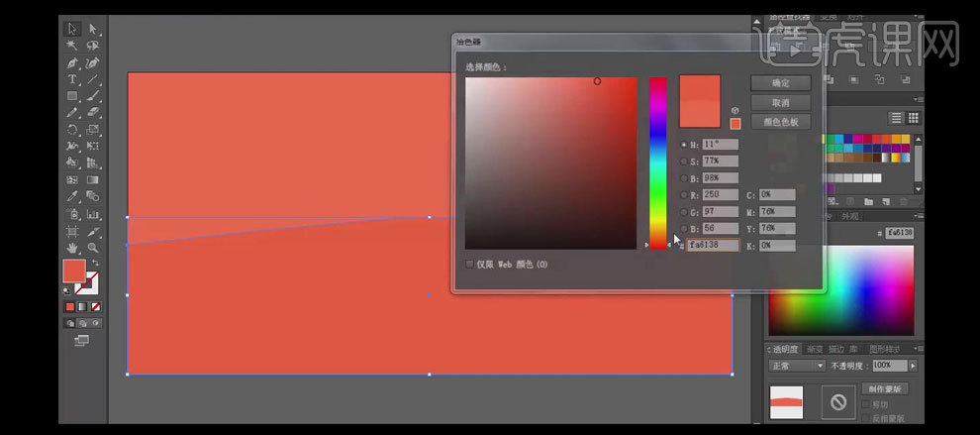Select the Type tool
Image resolution: width=980 pixels, height=435 pixels.
pyautogui.click(x=73, y=79)
